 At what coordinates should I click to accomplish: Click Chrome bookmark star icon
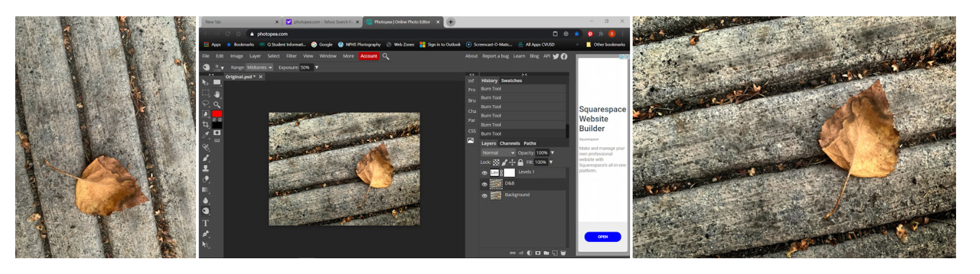577,34
